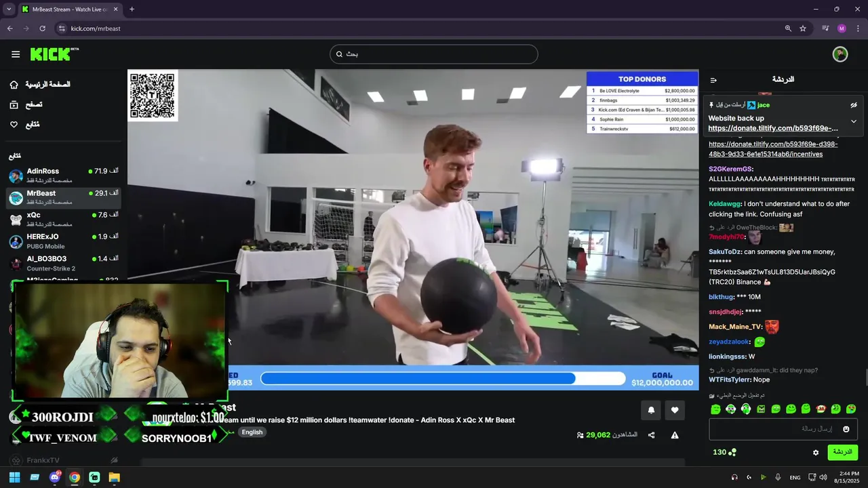The height and width of the screenshot is (488, 868).
Task: Click the taskbar volume speaker icon
Action: [823, 477]
